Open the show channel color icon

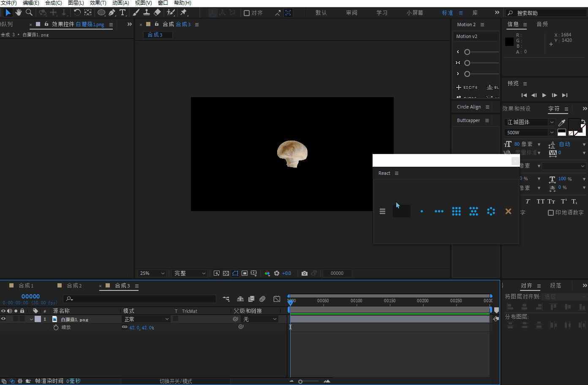(267, 273)
